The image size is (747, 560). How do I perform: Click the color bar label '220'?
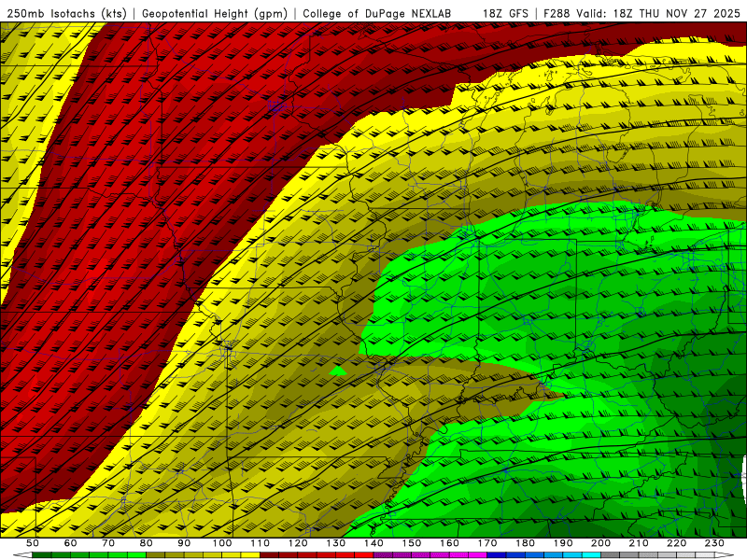click(x=676, y=543)
